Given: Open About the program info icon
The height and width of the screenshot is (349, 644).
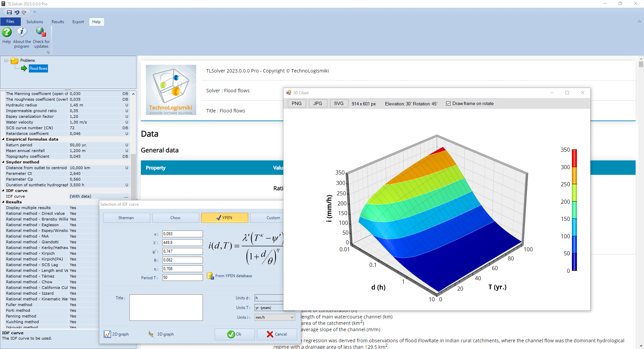Looking at the screenshot, I should (22, 32).
